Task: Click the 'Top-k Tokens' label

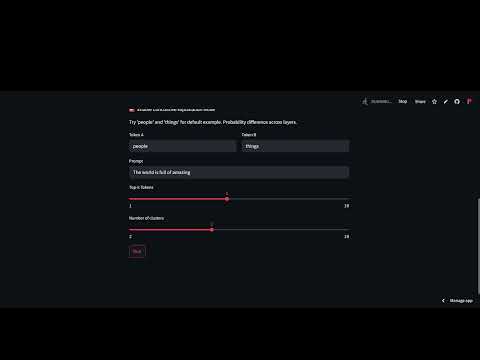Action: coord(141,187)
